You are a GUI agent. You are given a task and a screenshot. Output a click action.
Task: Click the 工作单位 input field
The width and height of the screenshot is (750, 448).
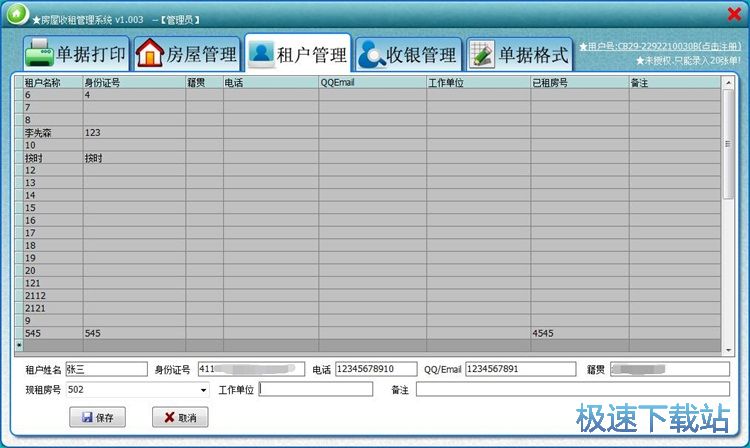[316, 389]
